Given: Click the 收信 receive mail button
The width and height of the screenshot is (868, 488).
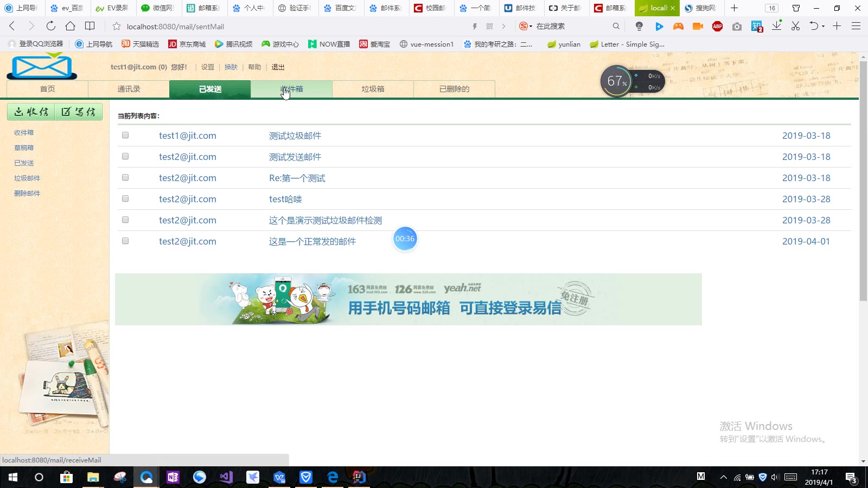Looking at the screenshot, I should pos(31,112).
